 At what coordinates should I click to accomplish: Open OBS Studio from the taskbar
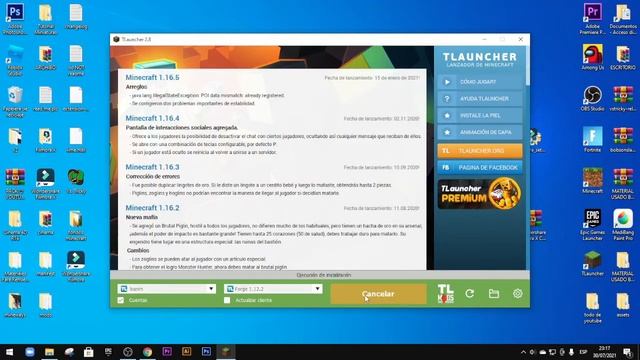click(x=128, y=352)
